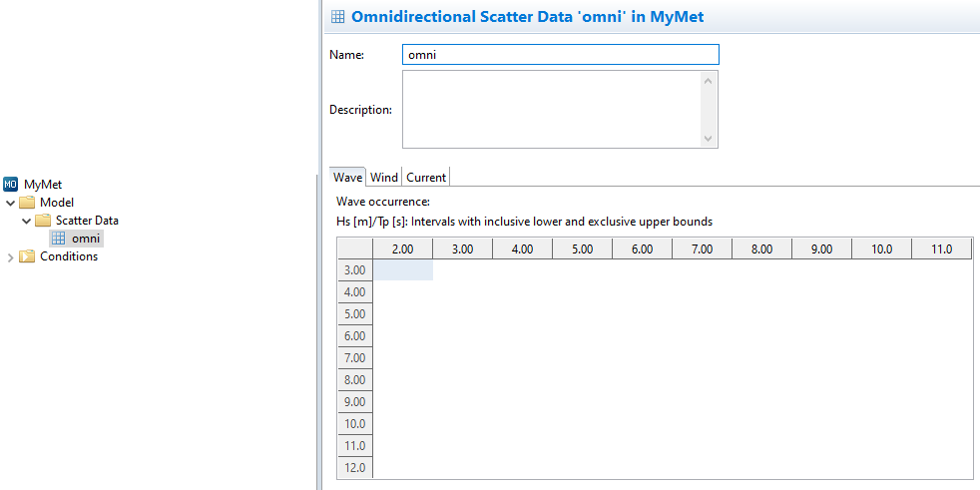Click inside the Description text box
The image size is (980, 490).
(x=552, y=109)
